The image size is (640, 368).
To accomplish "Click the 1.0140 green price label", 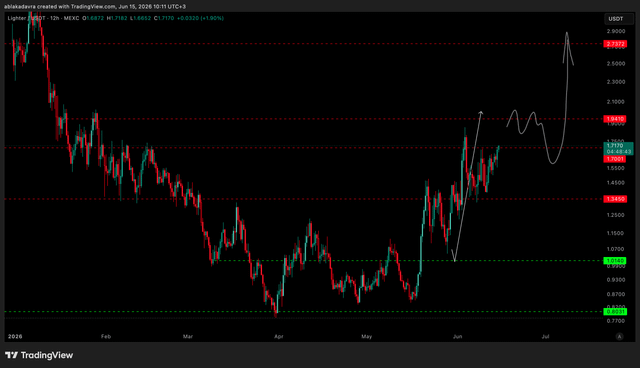I will 615,261.
